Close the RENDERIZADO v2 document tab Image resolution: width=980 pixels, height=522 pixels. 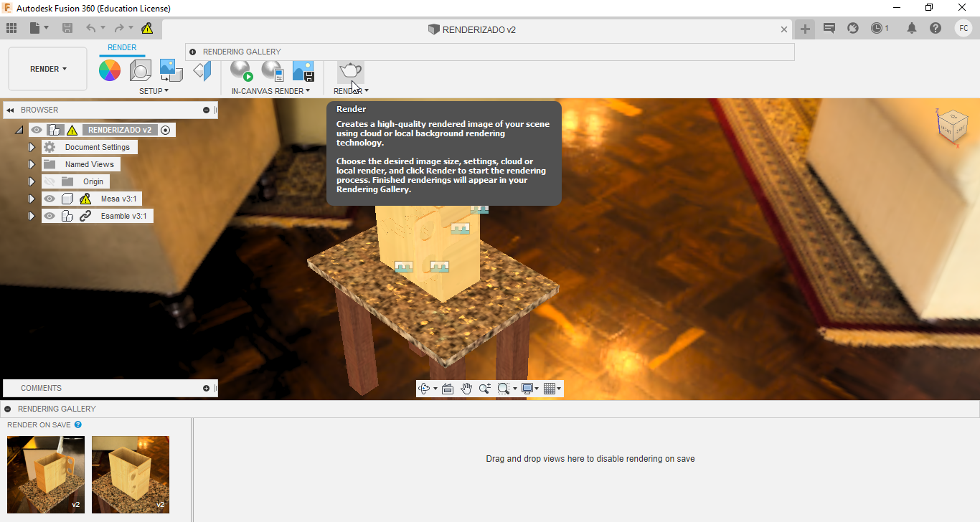[784, 29]
